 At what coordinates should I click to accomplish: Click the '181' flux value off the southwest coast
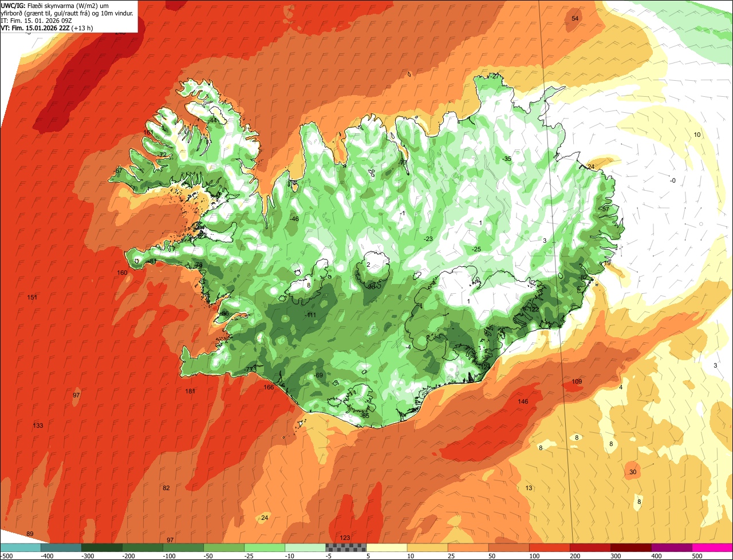(x=190, y=391)
